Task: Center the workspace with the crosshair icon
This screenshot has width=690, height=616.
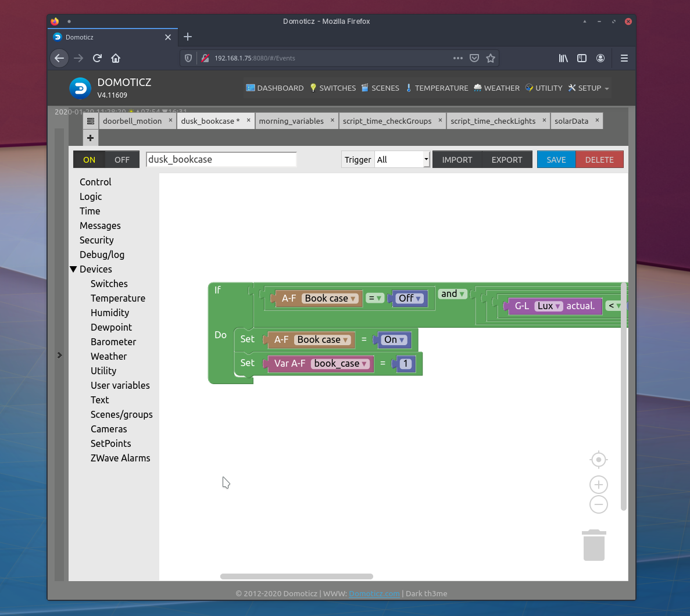Action: click(598, 459)
